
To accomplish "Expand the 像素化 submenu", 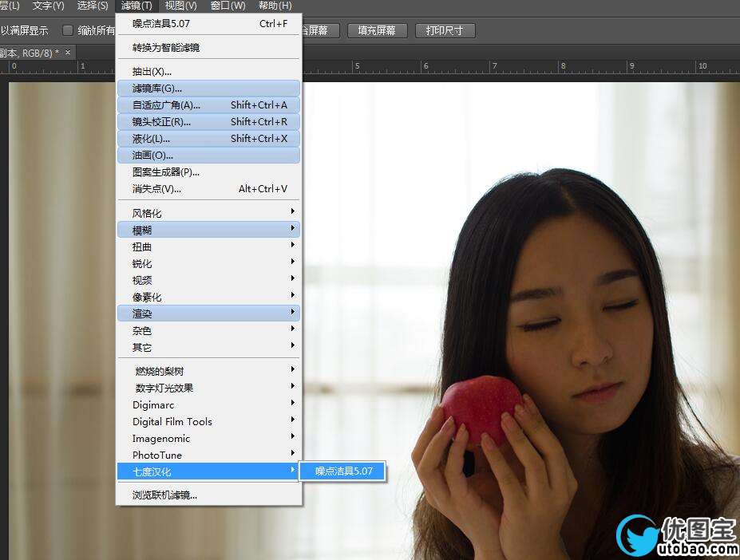I will (208, 297).
